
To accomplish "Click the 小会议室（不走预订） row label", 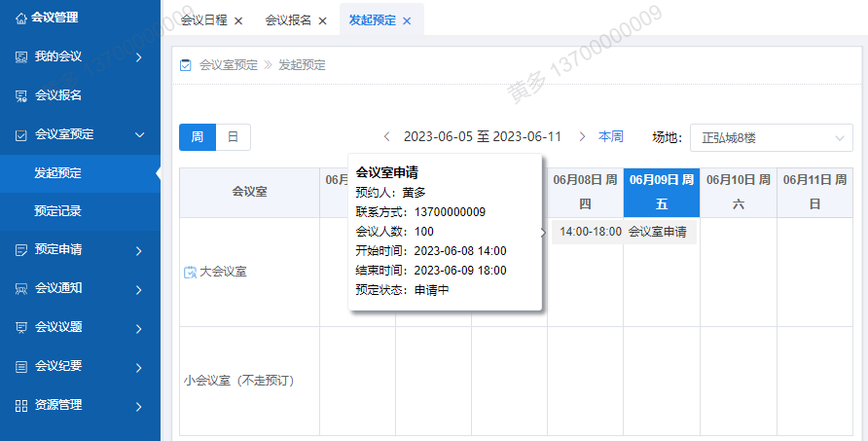I will (239, 382).
